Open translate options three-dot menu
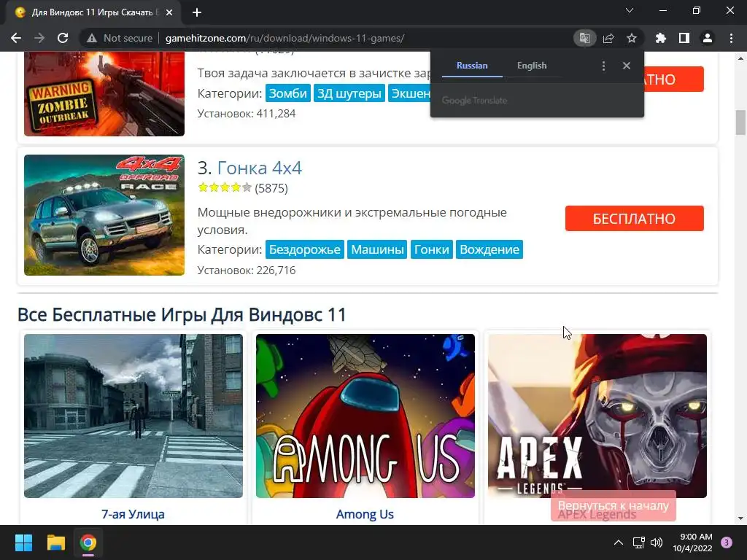747x560 pixels. (x=603, y=66)
